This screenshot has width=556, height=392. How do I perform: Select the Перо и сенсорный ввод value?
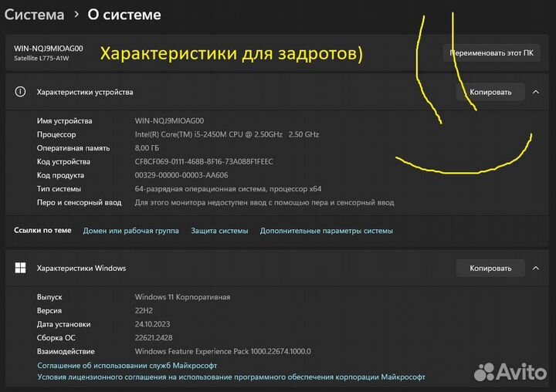pyautogui.click(x=264, y=202)
